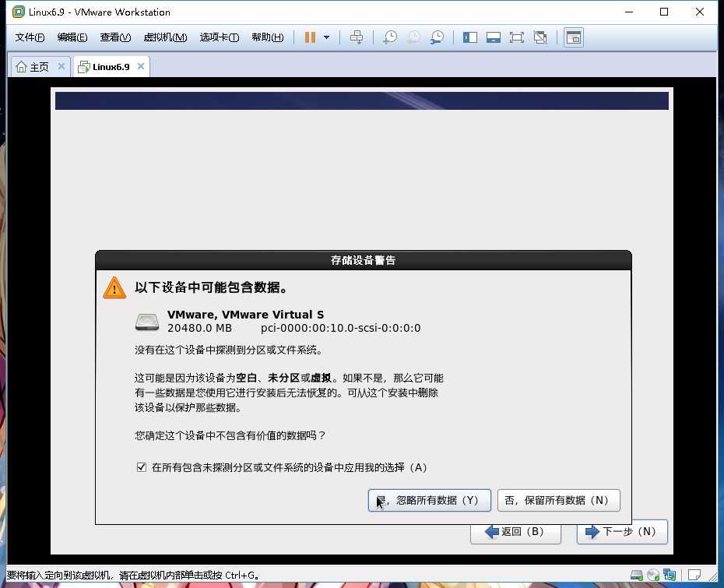
Task: Pause the virtual machine from the toolbar
Action: (311, 37)
